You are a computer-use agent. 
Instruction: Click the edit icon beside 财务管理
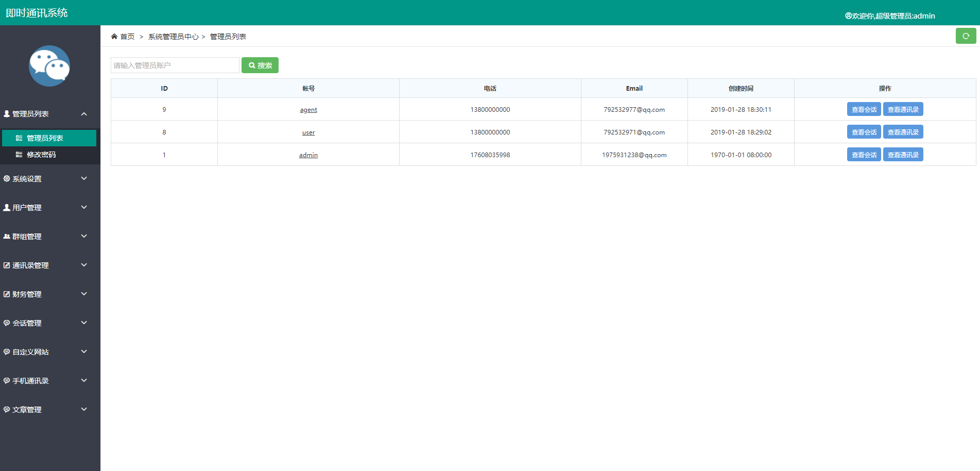7,294
